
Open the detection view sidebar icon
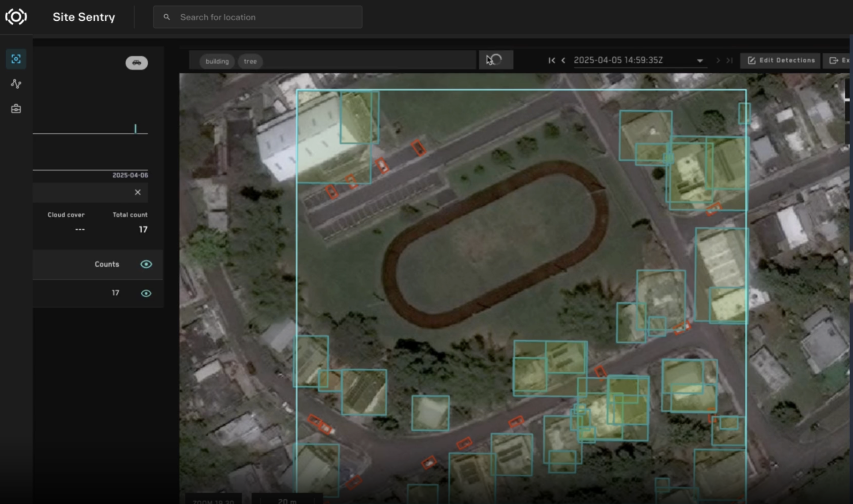[x=16, y=59]
